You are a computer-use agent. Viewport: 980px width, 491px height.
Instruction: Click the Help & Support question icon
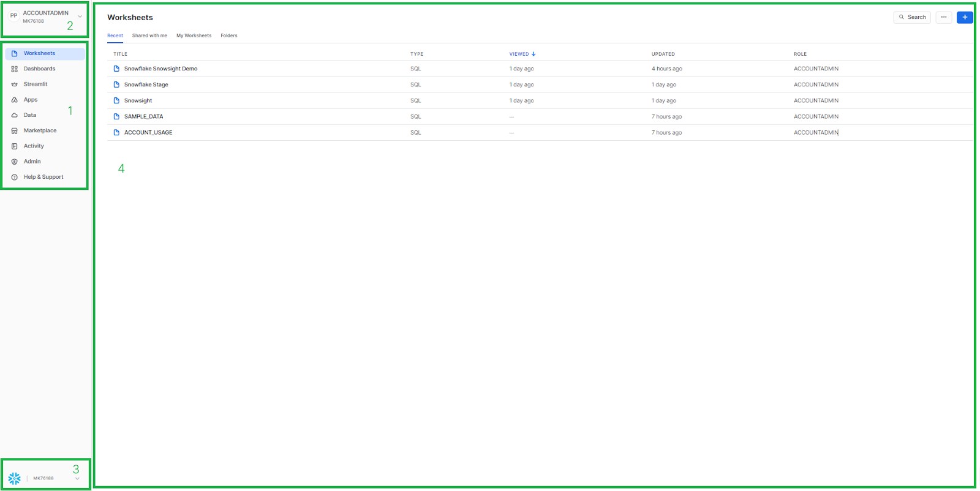coord(15,177)
